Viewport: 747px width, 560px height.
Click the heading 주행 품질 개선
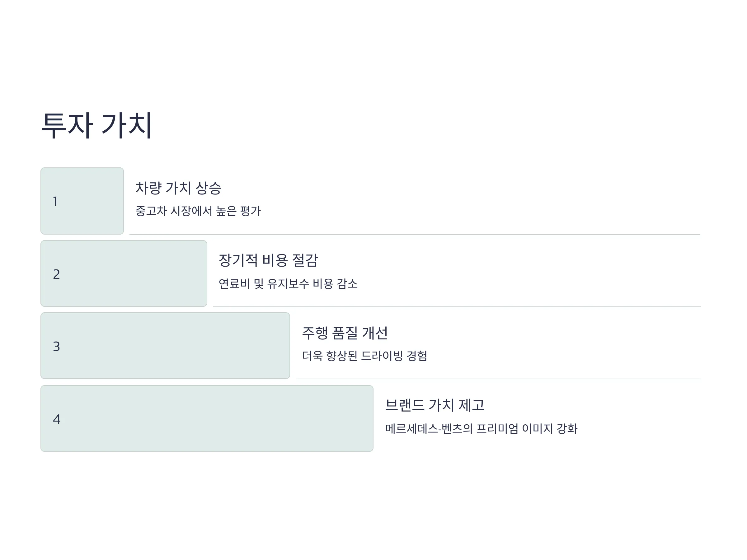point(345,333)
